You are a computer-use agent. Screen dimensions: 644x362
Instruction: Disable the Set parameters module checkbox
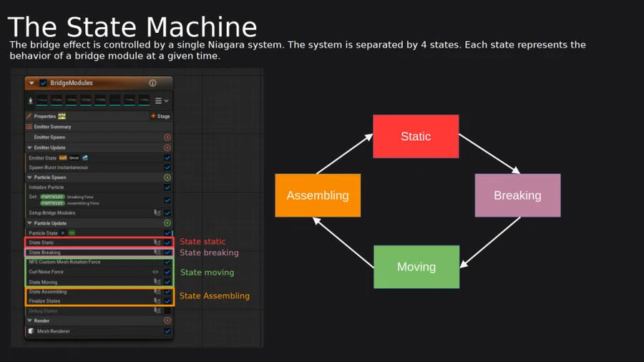coord(167,200)
